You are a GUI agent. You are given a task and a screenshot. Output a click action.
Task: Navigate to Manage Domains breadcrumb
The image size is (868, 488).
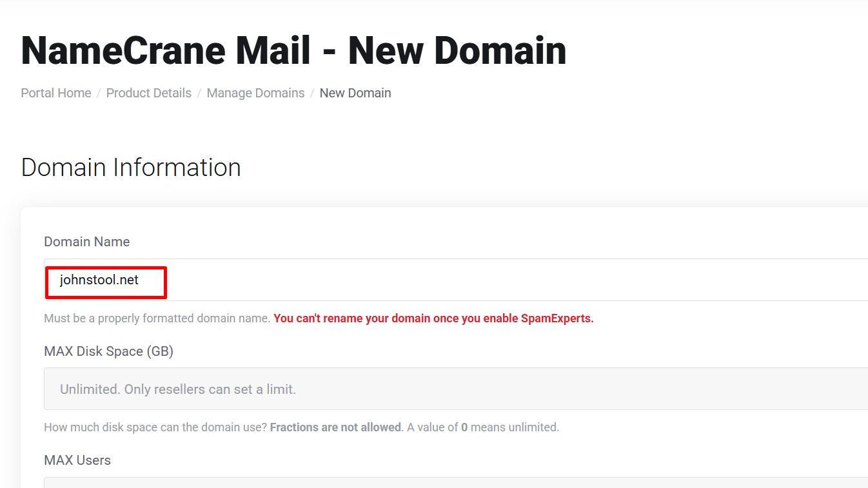coord(255,93)
